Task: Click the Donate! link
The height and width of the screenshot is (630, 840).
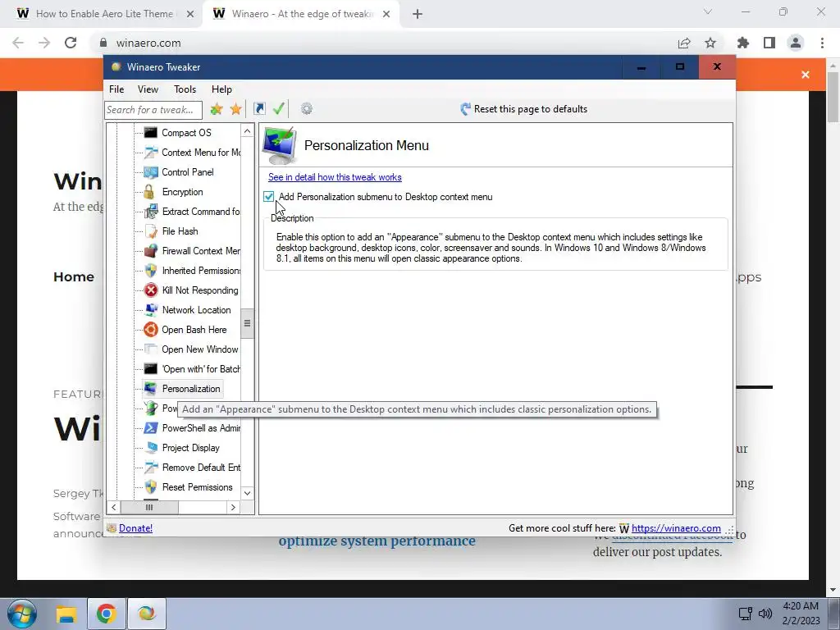Action: pyautogui.click(x=135, y=528)
